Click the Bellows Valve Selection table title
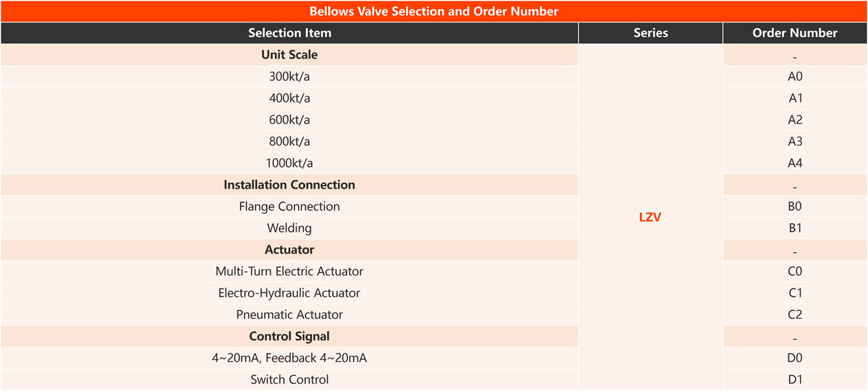868x391 pixels. (x=433, y=12)
